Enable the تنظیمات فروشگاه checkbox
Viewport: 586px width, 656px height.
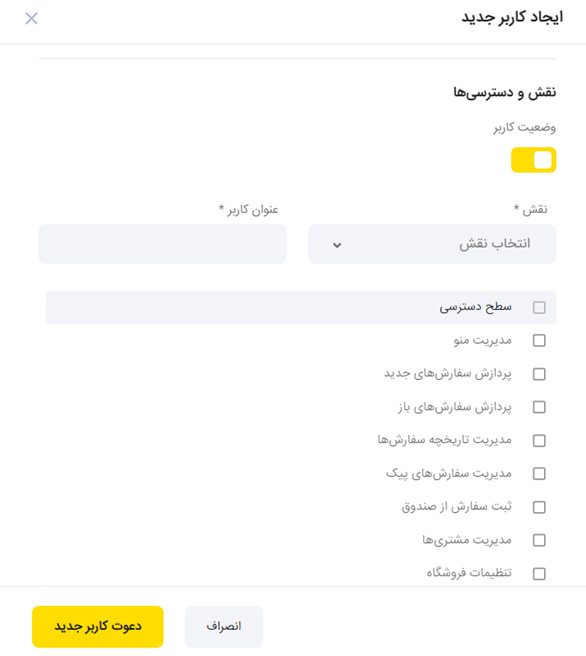click(x=539, y=574)
